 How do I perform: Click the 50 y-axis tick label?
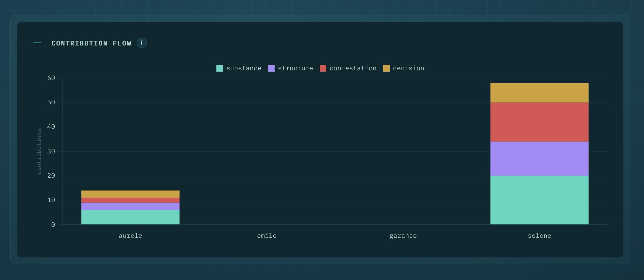click(x=51, y=102)
